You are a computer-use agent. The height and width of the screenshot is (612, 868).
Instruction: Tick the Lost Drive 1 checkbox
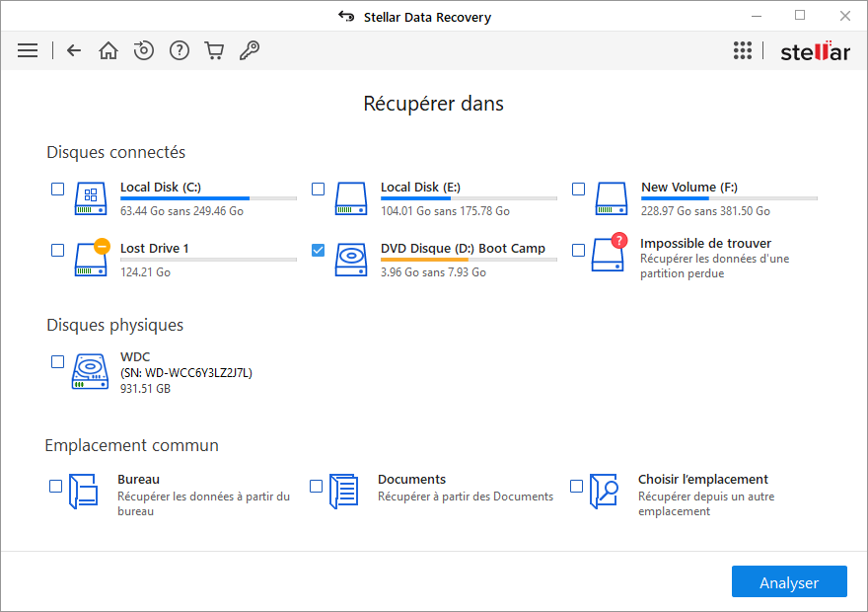point(58,250)
